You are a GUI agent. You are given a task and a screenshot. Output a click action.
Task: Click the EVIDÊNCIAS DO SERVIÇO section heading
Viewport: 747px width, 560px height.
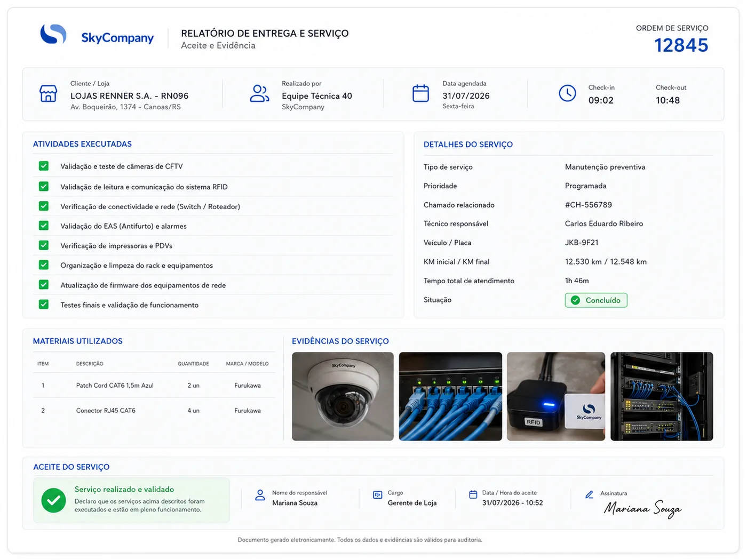[x=340, y=341]
